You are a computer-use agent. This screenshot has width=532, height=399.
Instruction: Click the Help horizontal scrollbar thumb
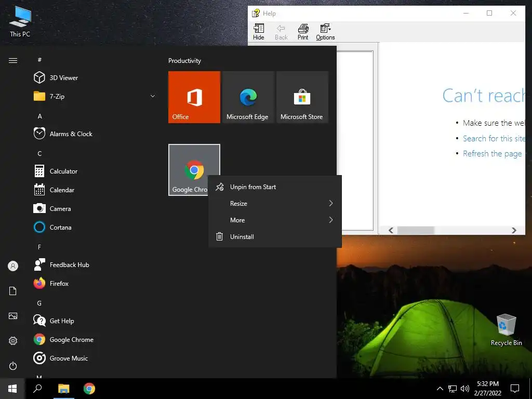tap(416, 230)
